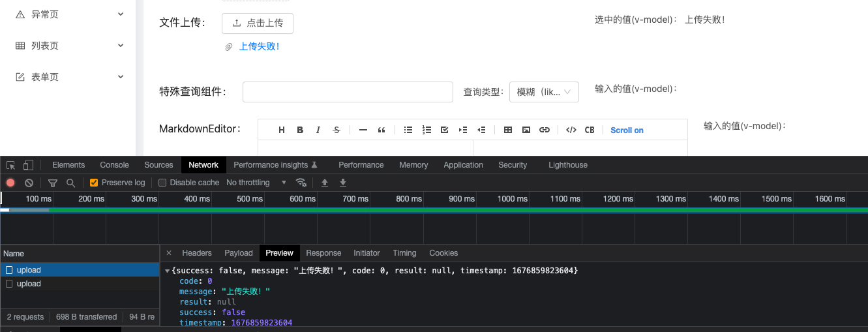Open the Performance tab
The width and height of the screenshot is (868, 332).
point(361,165)
